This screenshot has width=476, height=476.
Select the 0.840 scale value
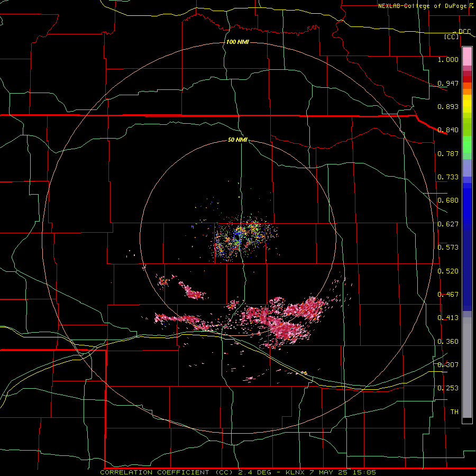(x=448, y=130)
